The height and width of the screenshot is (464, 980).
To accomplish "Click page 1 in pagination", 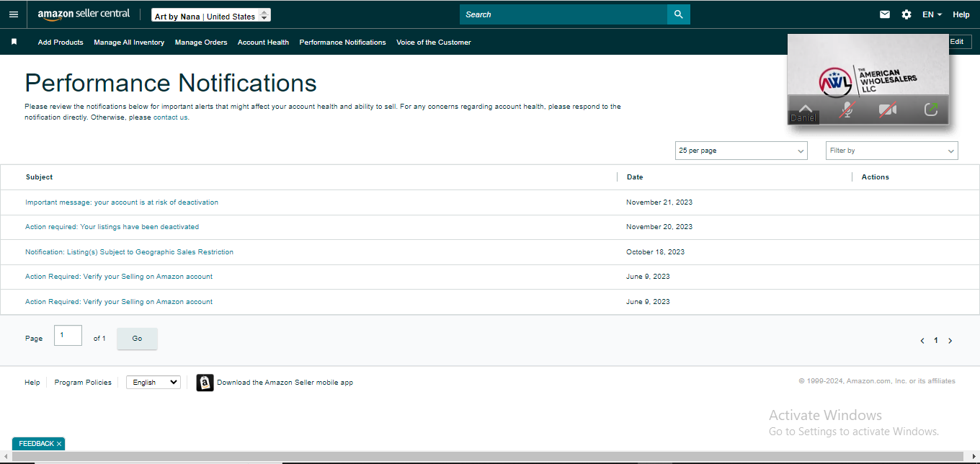I will point(936,341).
